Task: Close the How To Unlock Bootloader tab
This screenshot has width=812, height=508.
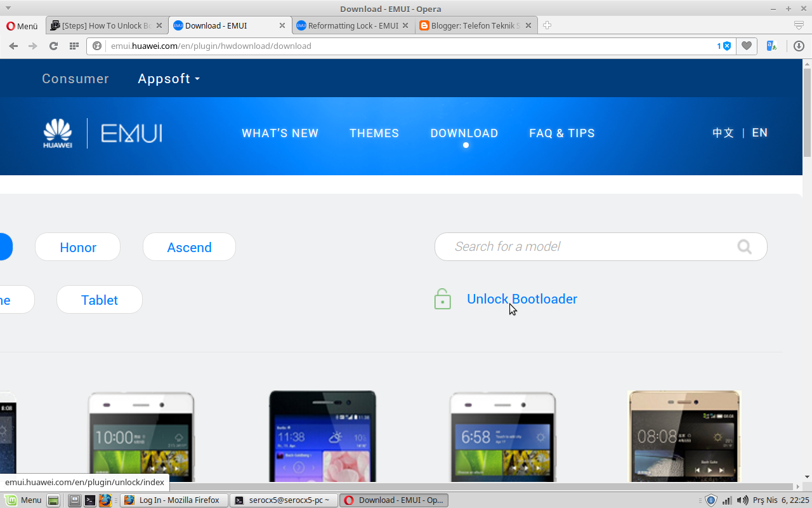Action: point(159,25)
